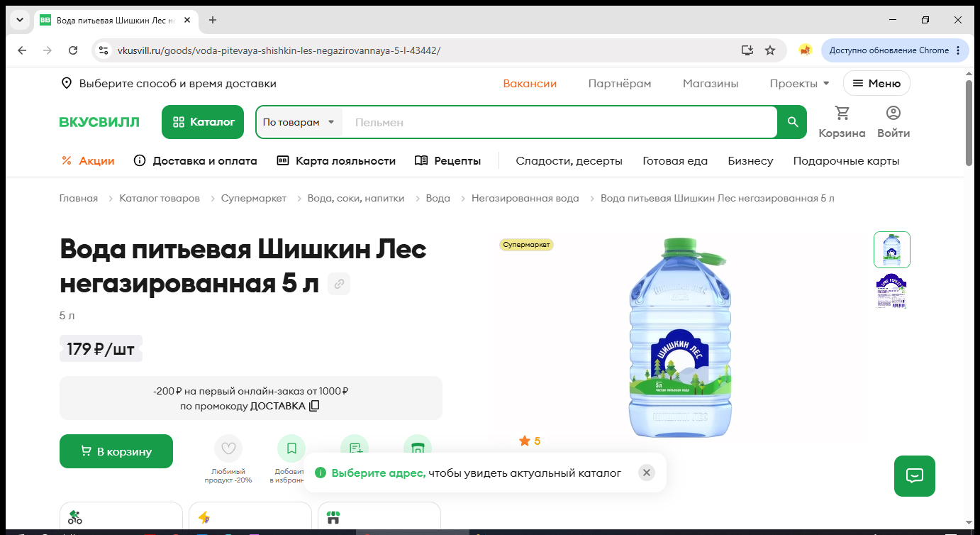This screenshot has width=980, height=535.
Task: Add product to favorites with bookmark icon
Action: [x=291, y=448]
